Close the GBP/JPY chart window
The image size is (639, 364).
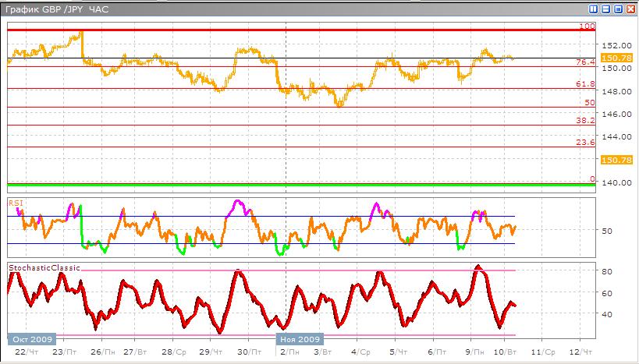pyautogui.click(x=629, y=9)
